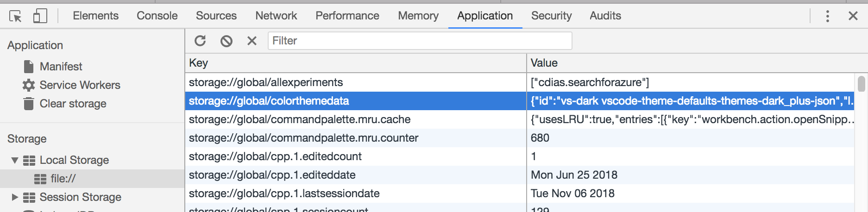The width and height of the screenshot is (868, 212).
Task: Switch to the Network tab
Action: [x=276, y=16]
